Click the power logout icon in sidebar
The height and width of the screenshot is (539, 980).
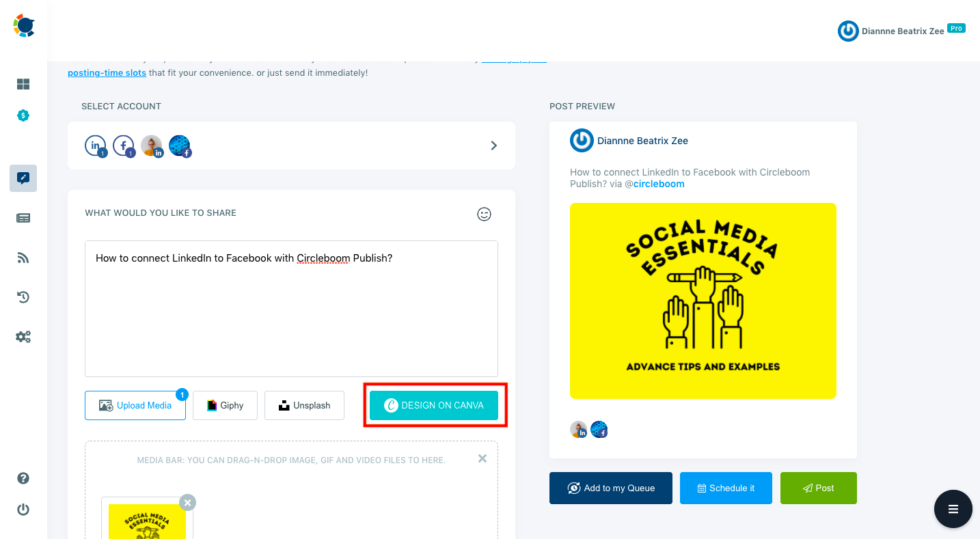point(23,510)
